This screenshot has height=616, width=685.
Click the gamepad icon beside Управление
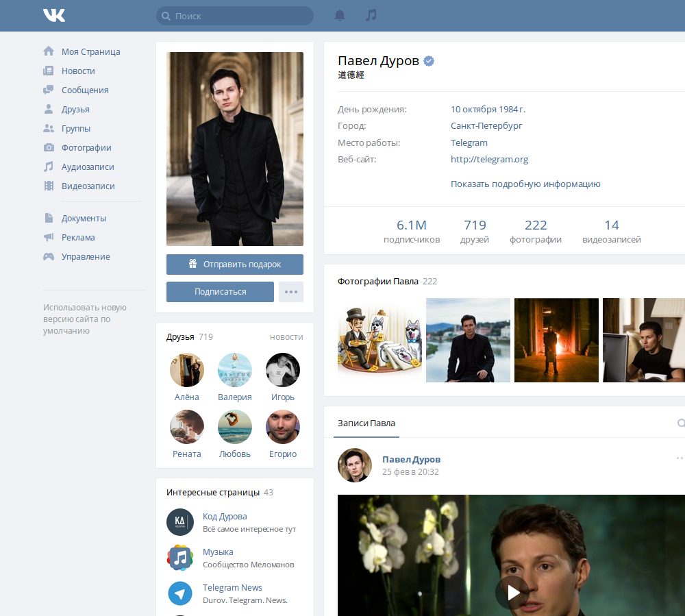click(x=49, y=256)
